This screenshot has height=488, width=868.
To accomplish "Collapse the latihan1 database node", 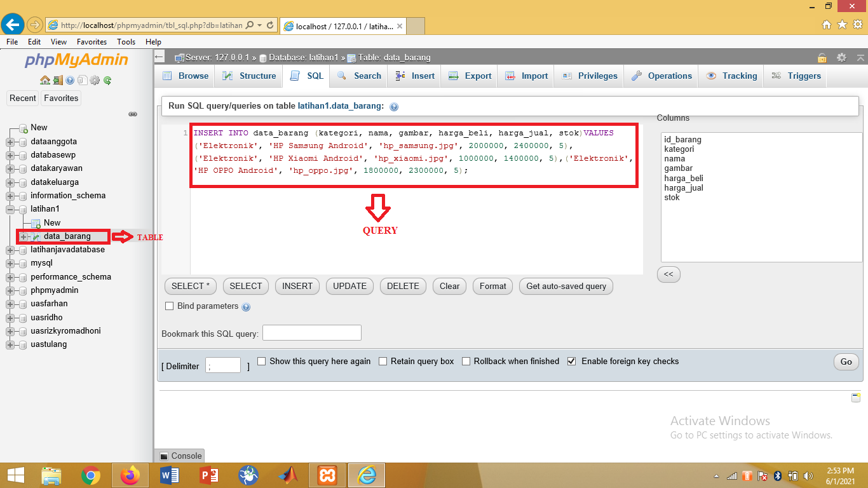I will (x=10, y=209).
